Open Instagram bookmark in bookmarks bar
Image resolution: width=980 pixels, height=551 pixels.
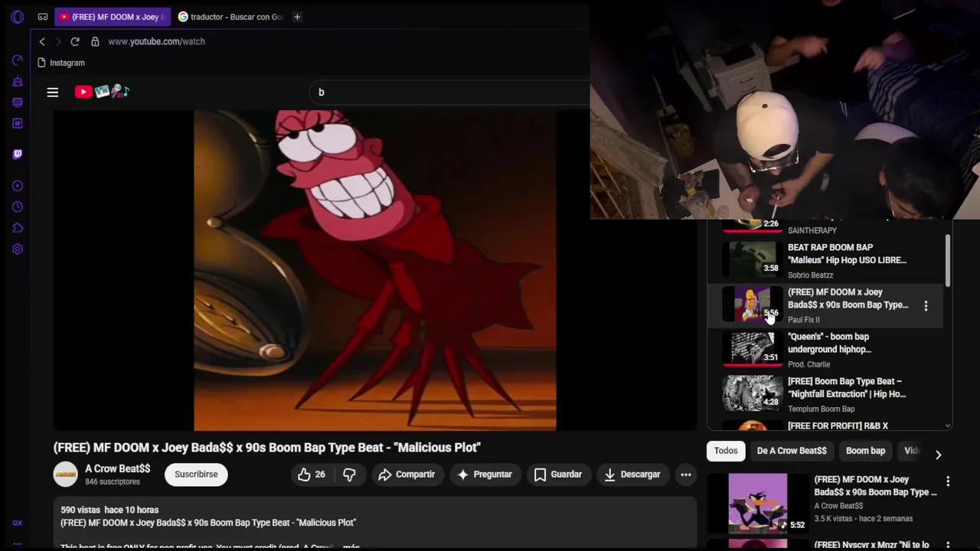point(61,63)
